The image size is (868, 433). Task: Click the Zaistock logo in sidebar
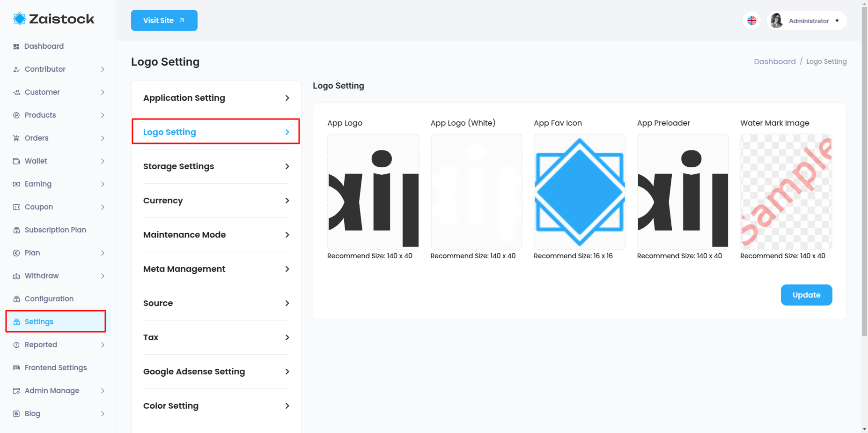click(x=54, y=19)
